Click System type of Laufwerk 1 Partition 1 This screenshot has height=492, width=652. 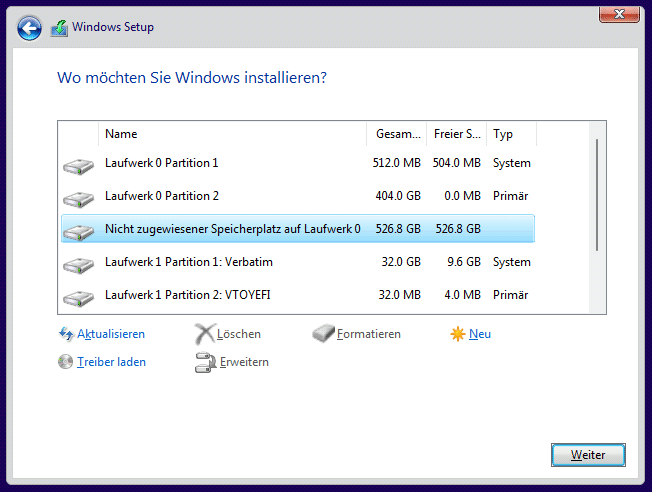coord(512,262)
